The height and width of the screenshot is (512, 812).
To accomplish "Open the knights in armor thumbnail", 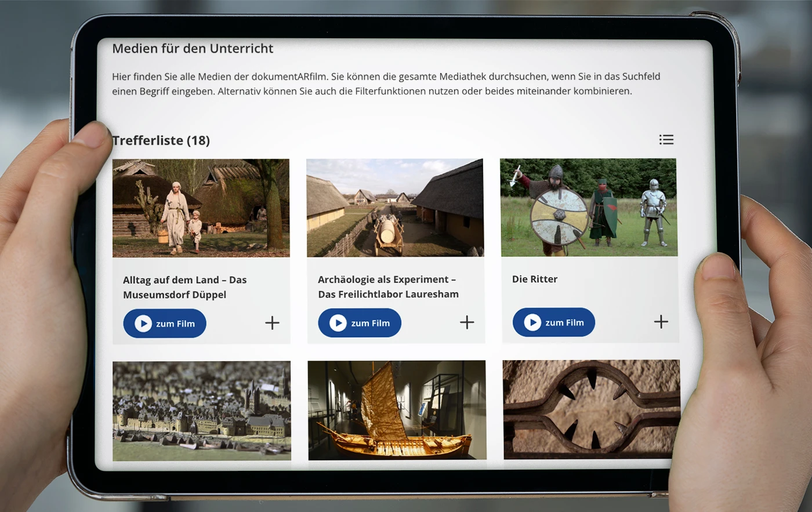I will pos(589,207).
